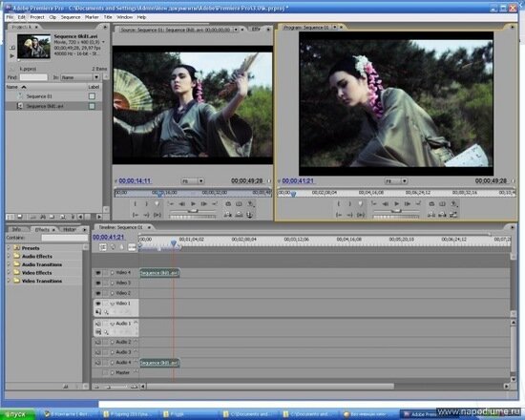The width and height of the screenshot is (525, 420).
Task: Switch to the Info tab
Action: click(x=17, y=229)
